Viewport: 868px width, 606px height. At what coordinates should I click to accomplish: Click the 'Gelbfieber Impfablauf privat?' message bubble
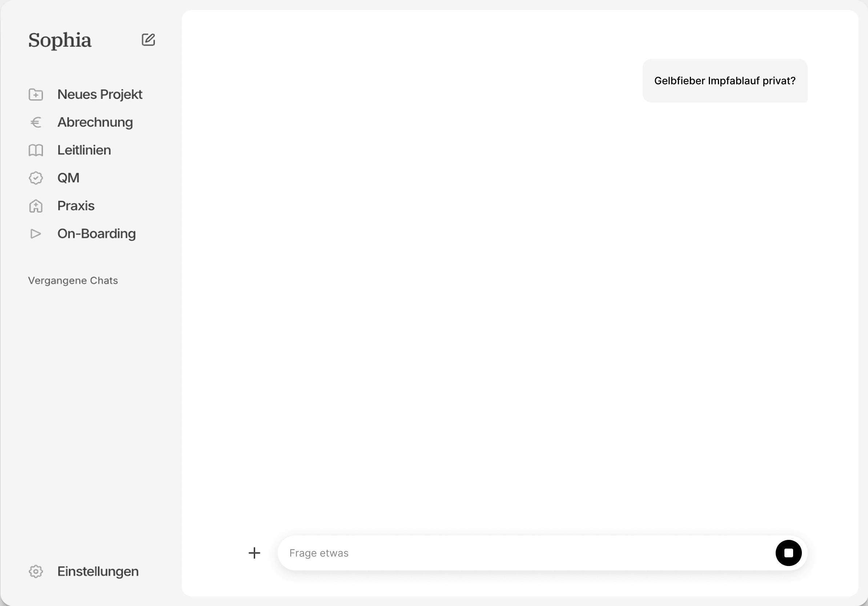click(725, 80)
